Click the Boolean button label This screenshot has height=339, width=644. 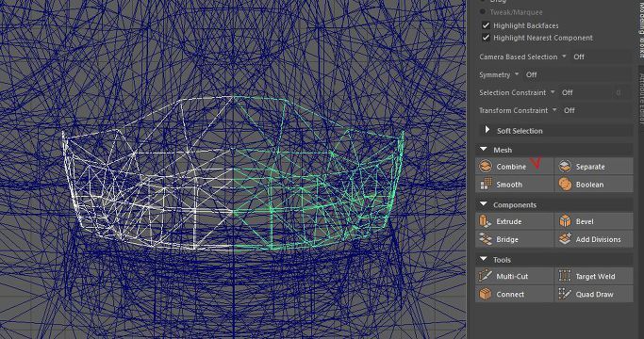pyautogui.click(x=590, y=185)
